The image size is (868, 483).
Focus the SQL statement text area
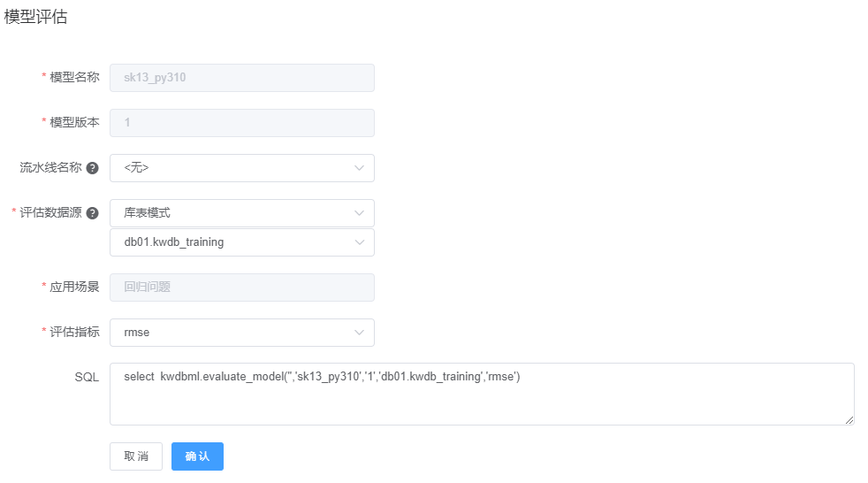click(482, 398)
